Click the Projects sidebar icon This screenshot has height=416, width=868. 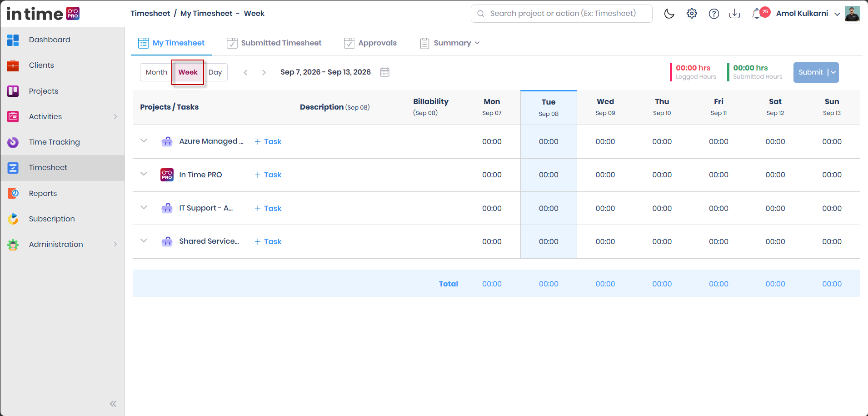(x=13, y=91)
